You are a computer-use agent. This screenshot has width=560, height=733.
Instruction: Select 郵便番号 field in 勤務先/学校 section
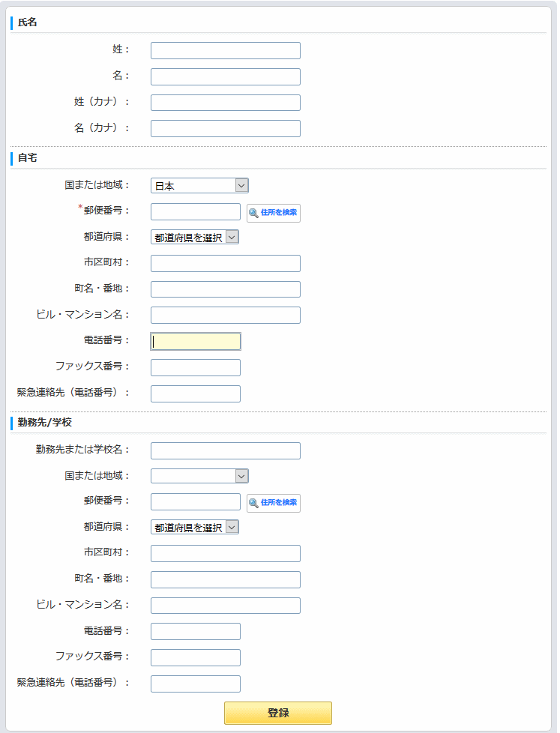195,502
